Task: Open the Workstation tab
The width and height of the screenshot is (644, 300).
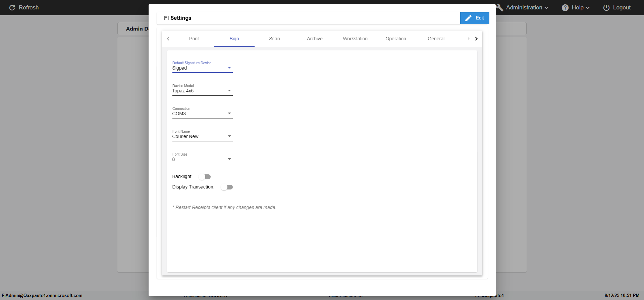Action: [355, 39]
